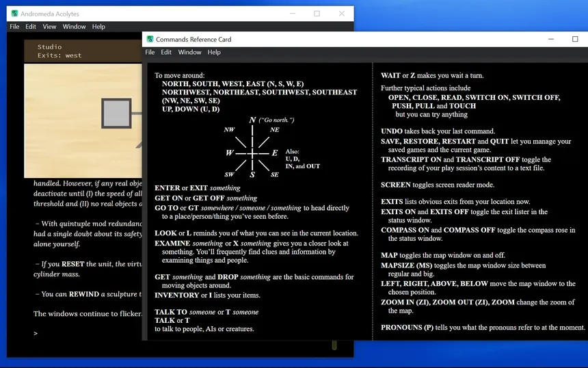
Task: Maximize the Andromeda Acolytes window
Action: pos(317,14)
